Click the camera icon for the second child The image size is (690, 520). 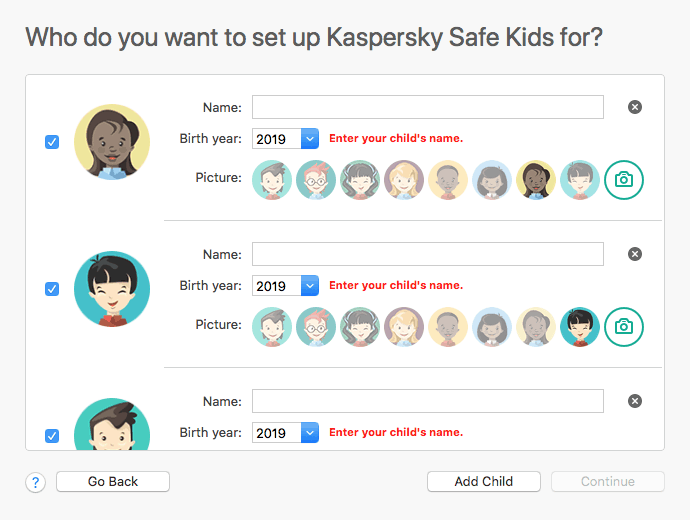click(x=624, y=327)
